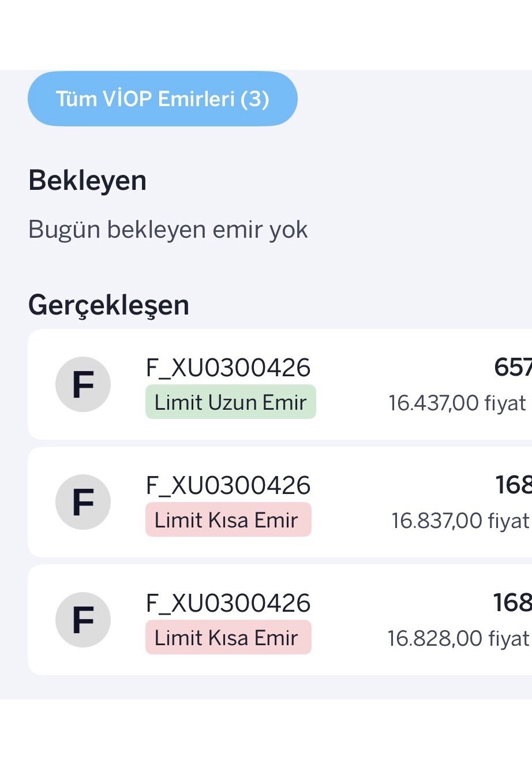This screenshot has height=771, width=532.
Task: Select F icon beside the 16.837,00 order
Action: [83, 502]
